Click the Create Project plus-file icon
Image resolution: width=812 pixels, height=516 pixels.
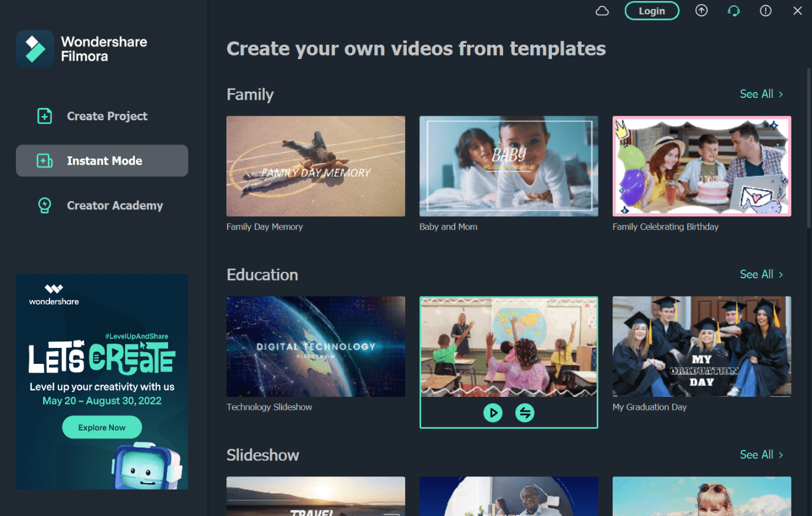point(45,116)
